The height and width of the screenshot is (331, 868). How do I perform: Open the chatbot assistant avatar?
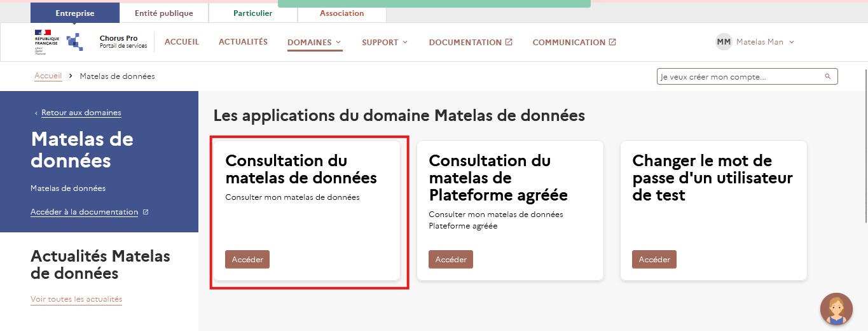click(836, 309)
